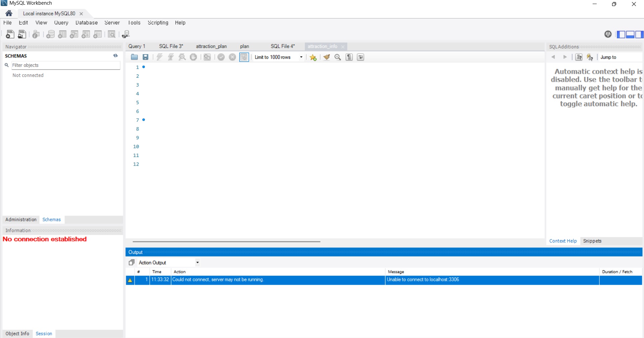Screen dimensions: 644x338
Task: Go to the Workbench home screen
Action: pos(9,13)
